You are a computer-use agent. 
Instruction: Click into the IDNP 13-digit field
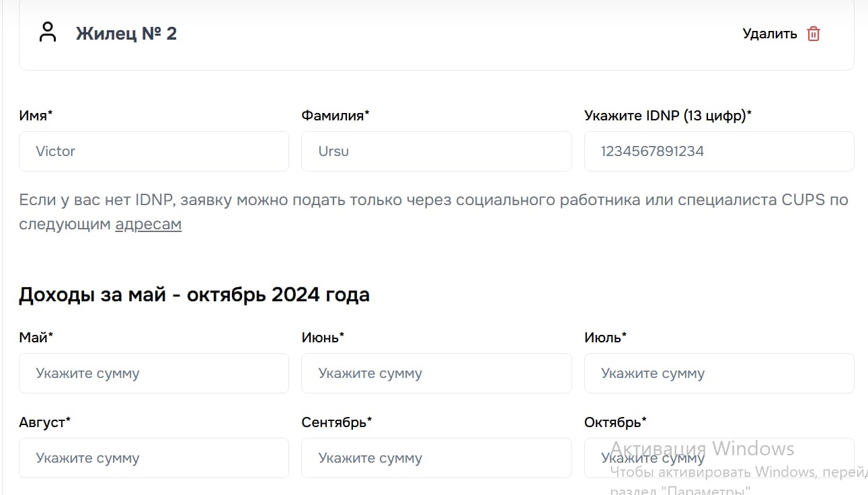point(719,151)
